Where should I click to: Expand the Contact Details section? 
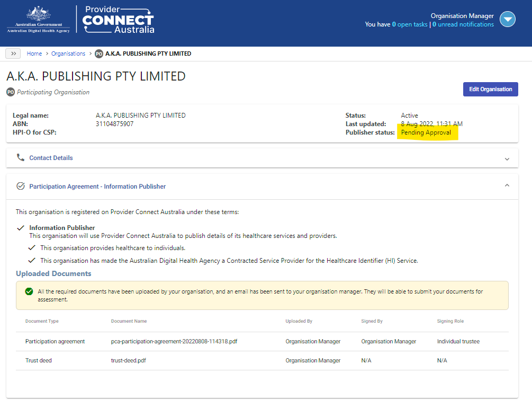tap(507, 158)
